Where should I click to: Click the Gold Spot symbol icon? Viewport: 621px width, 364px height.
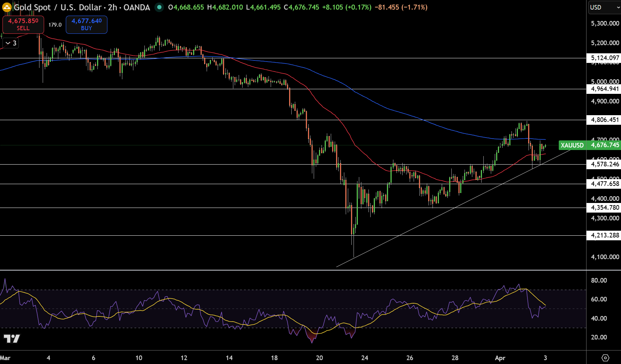pos(7,7)
